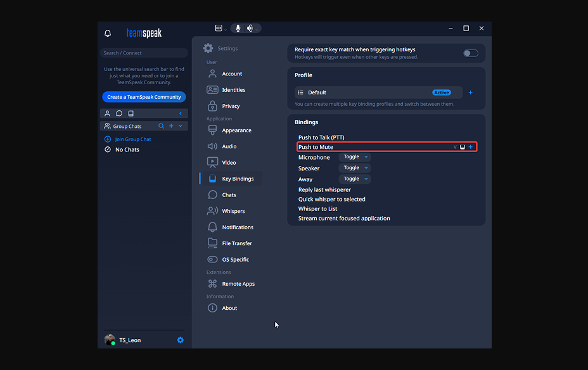Open the Microphone Toggle dropdown
This screenshot has width=588, height=370.
coord(355,157)
